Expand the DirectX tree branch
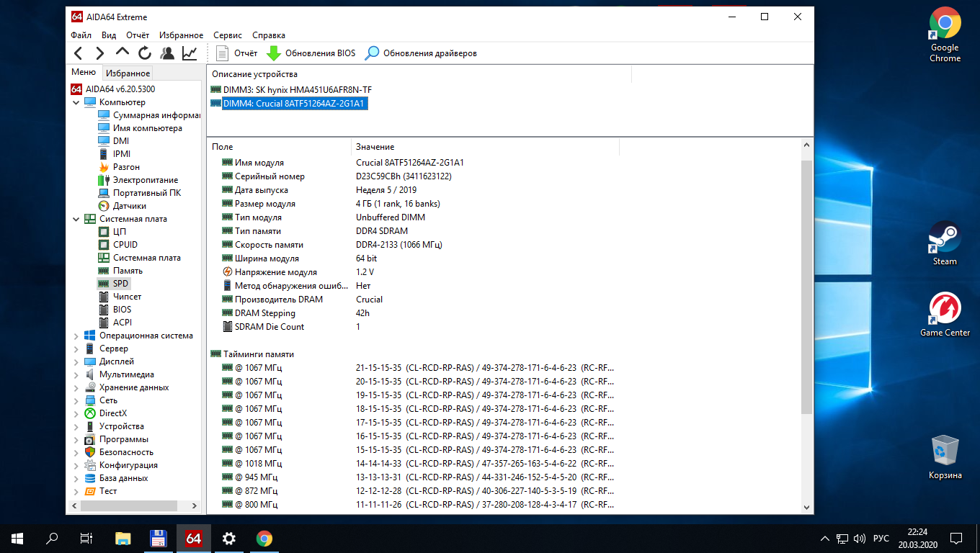The width and height of the screenshot is (980, 553). pyautogui.click(x=76, y=413)
